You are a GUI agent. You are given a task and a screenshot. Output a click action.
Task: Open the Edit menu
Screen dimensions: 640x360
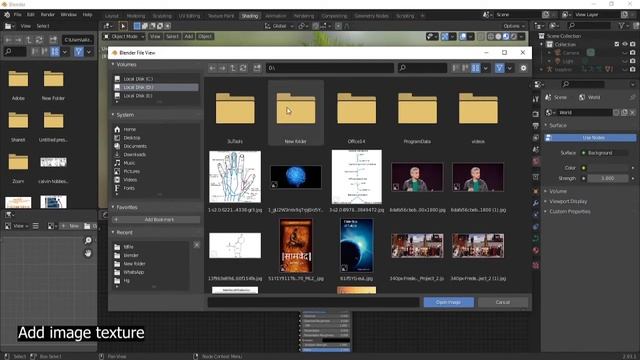point(31,14)
